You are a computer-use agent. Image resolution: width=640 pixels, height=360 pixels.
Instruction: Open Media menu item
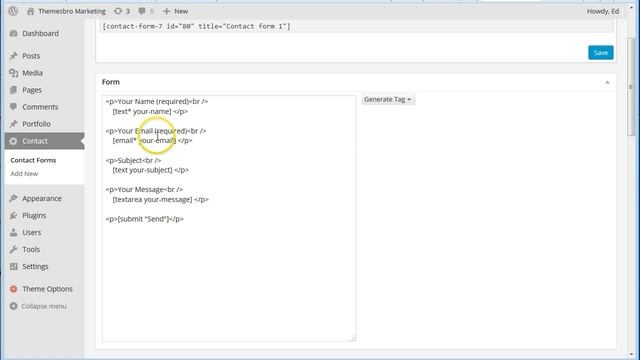[x=32, y=73]
